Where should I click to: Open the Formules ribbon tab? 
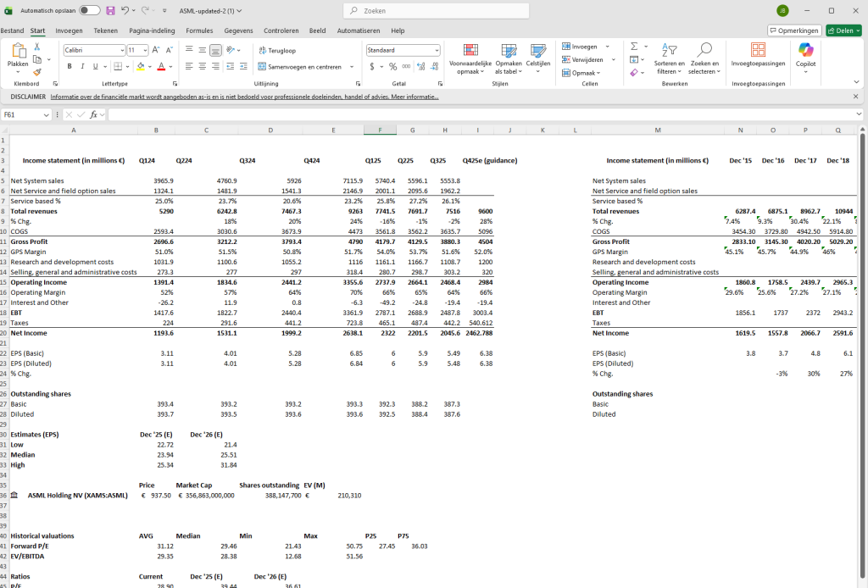click(199, 31)
